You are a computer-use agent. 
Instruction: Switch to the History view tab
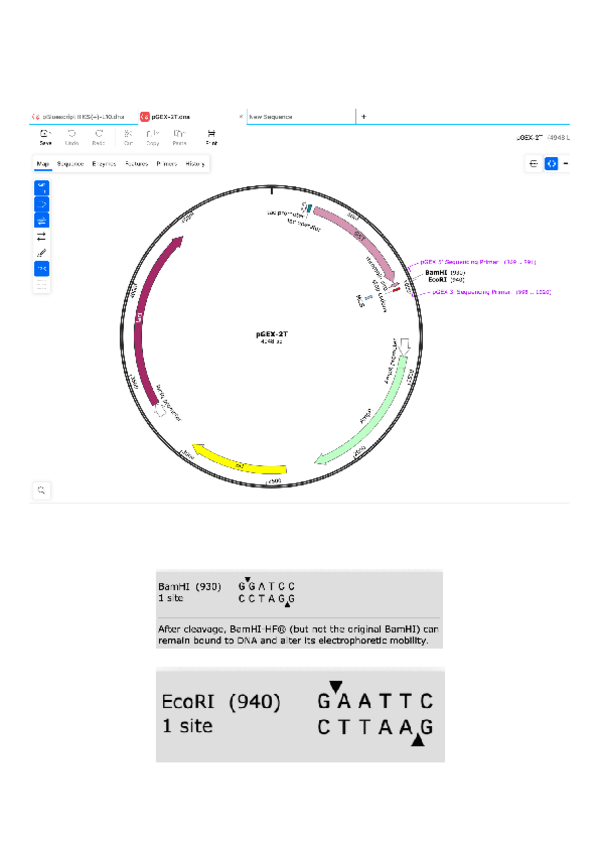pyautogui.click(x=195, y=164)
